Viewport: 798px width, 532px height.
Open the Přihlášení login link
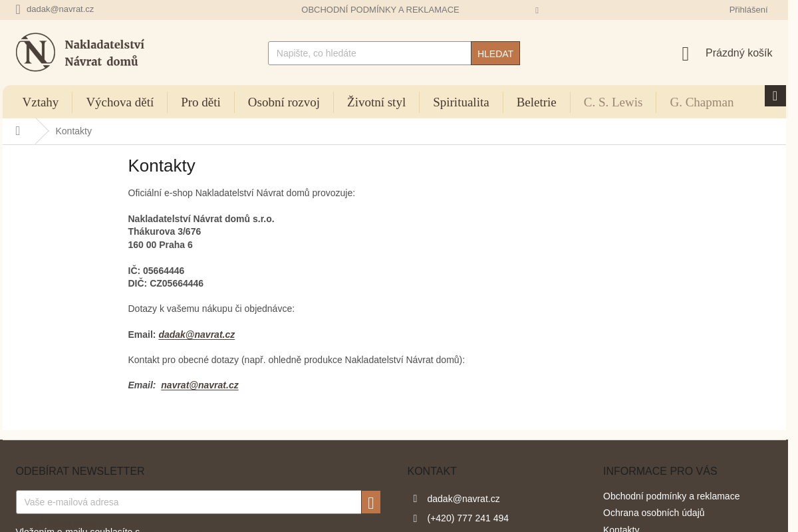coord(747,10)
